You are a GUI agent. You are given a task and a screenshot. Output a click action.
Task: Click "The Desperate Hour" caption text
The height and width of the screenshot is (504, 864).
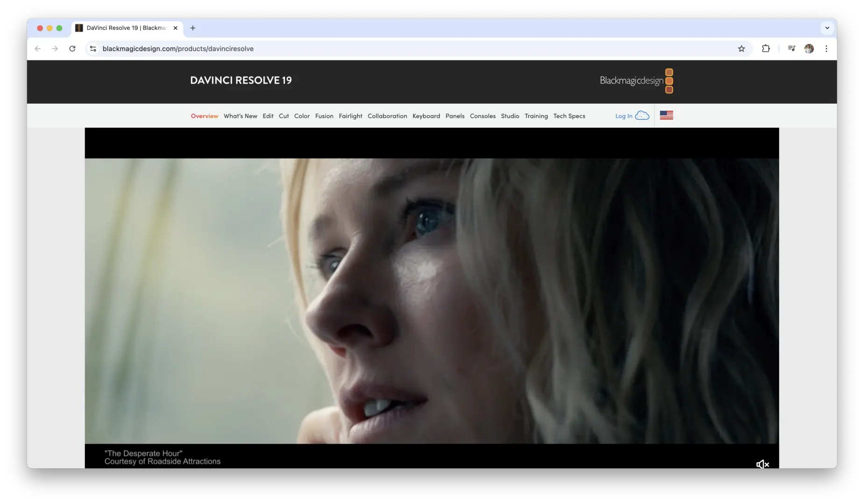143,453
